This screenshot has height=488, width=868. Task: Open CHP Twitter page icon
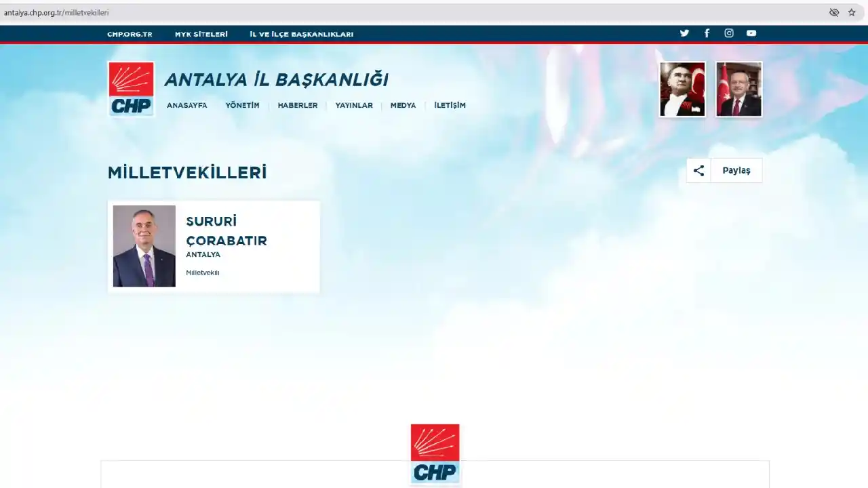pyautogui.click(x=684, y=33)
